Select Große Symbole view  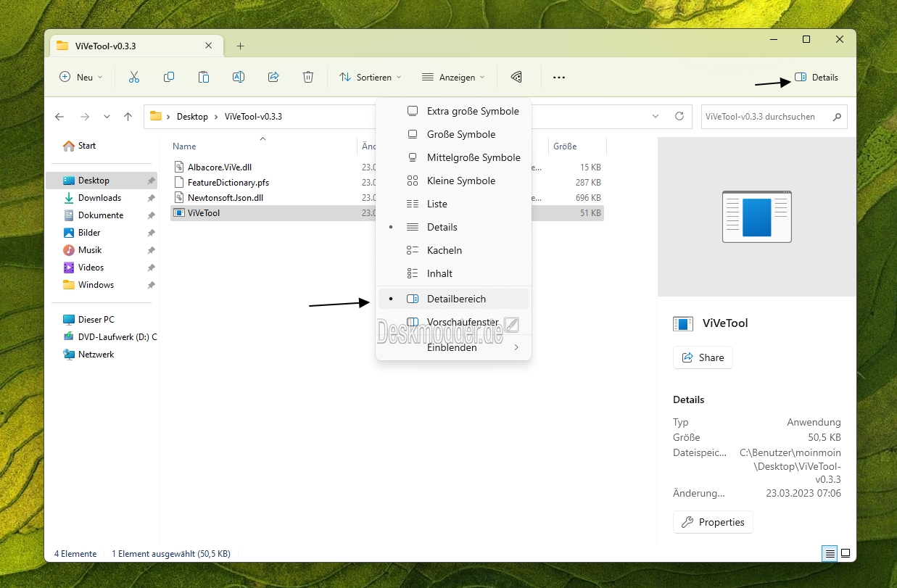(453, 134)
